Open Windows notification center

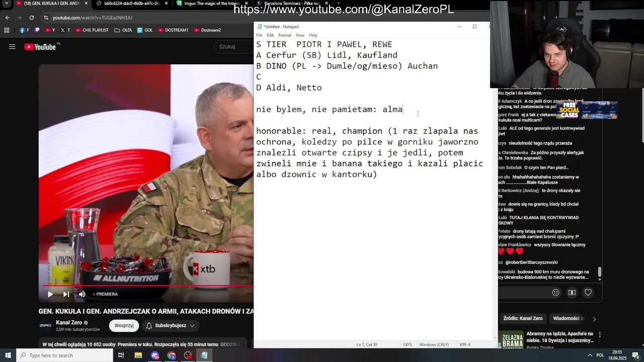point(635,355)
